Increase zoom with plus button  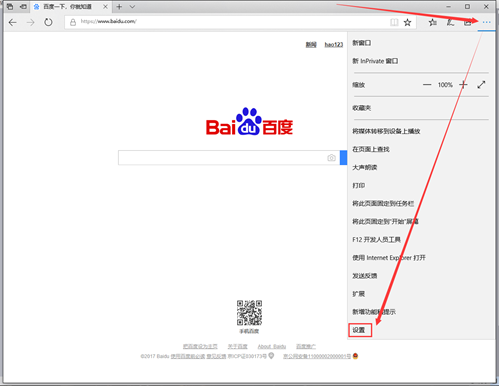[x=463, y=85]
